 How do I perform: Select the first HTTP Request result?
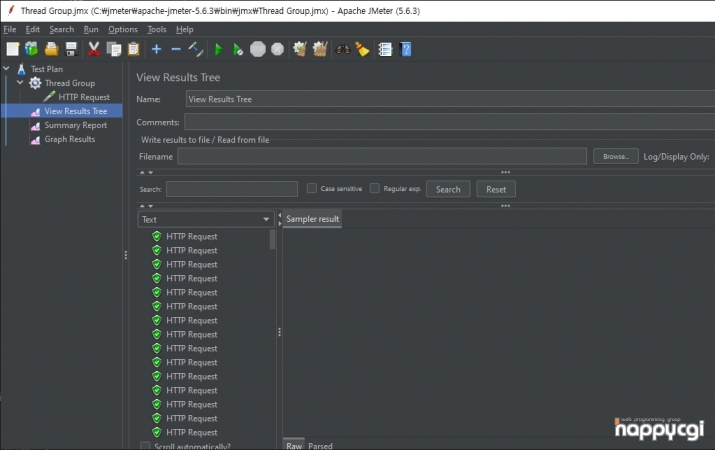click(x=192, y=236)
